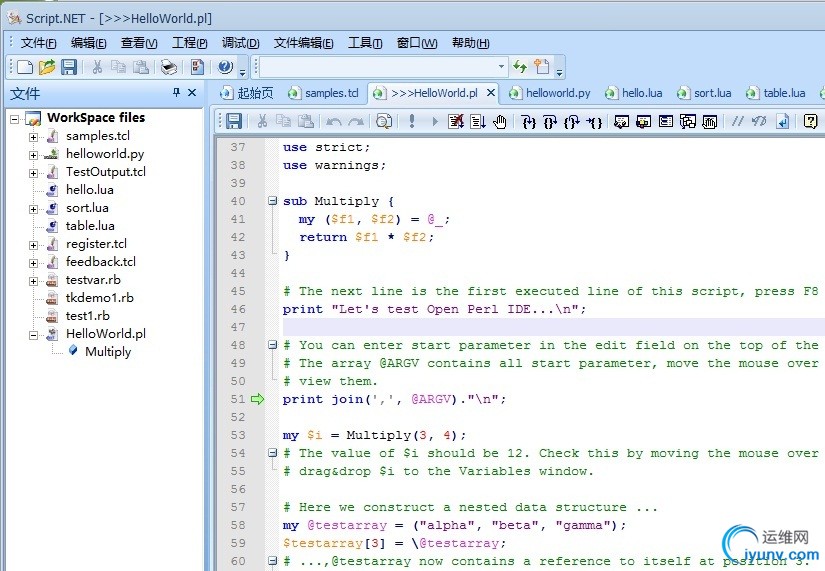Click the run to cursor icon
Viewport: 825px width, 571px height.
[478, 122]
